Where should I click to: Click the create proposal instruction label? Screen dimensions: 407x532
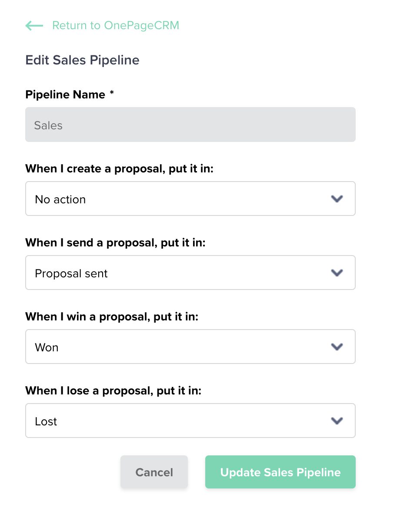tap(119, 168)
